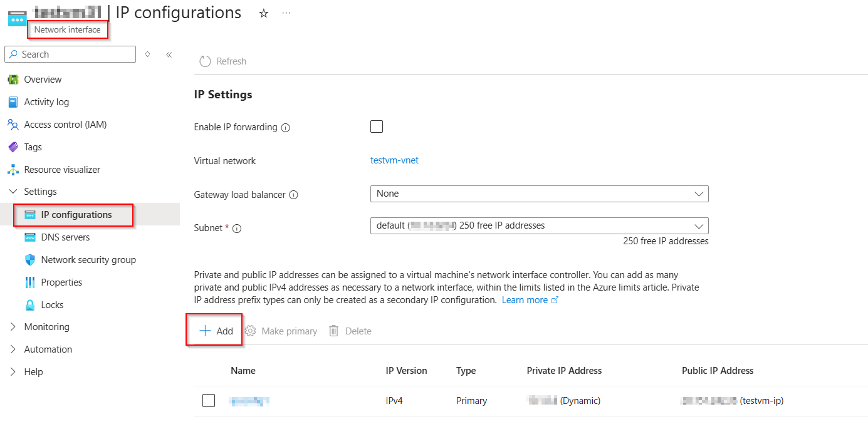Click the (testvm-ip) public address cell

pyautogui.click(x=733, y=401)
